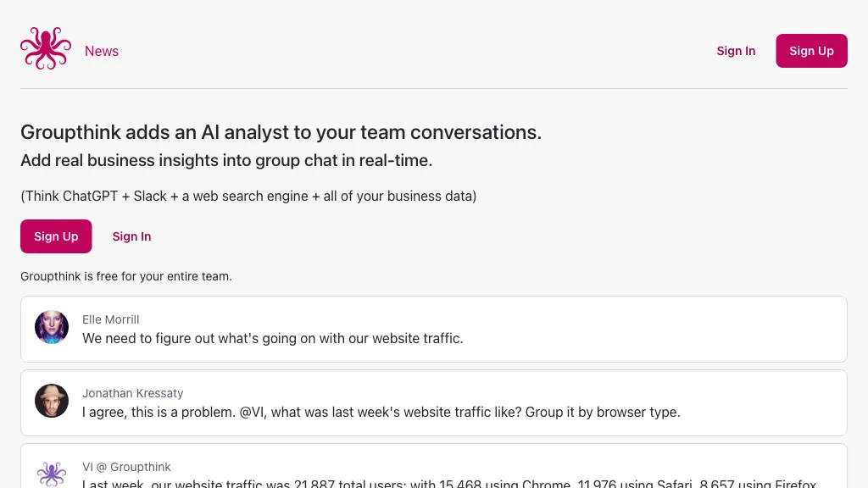The height and width of the screenshot is (488, 868).
Task: Click Elle Morrill's profile avatar
Action: (x=52, y=327)
